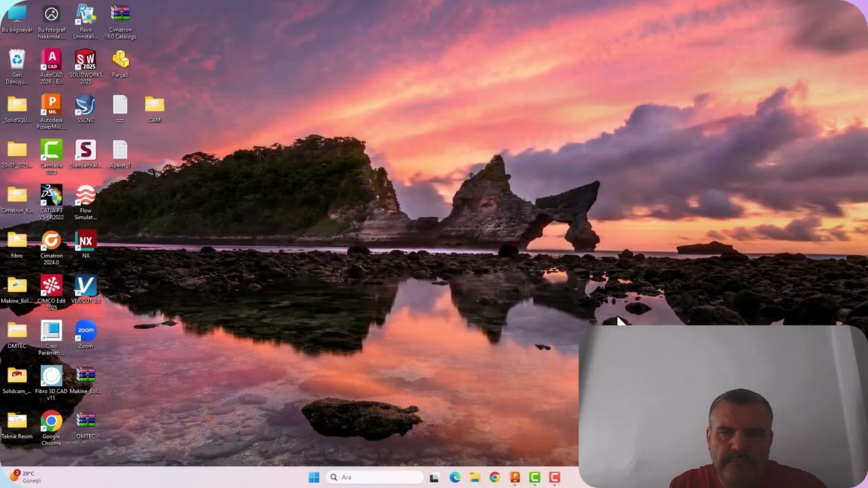Launch Siemens NX shortcut
This screenshot has width=868, height=488.
(x=85, y=244)
